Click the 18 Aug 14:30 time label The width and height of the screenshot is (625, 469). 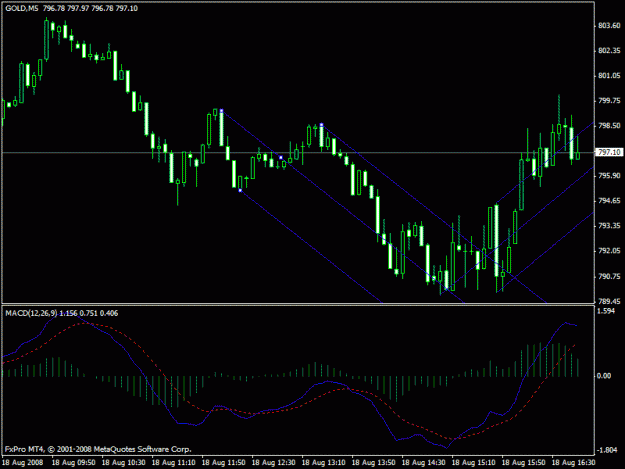[423, 463]
